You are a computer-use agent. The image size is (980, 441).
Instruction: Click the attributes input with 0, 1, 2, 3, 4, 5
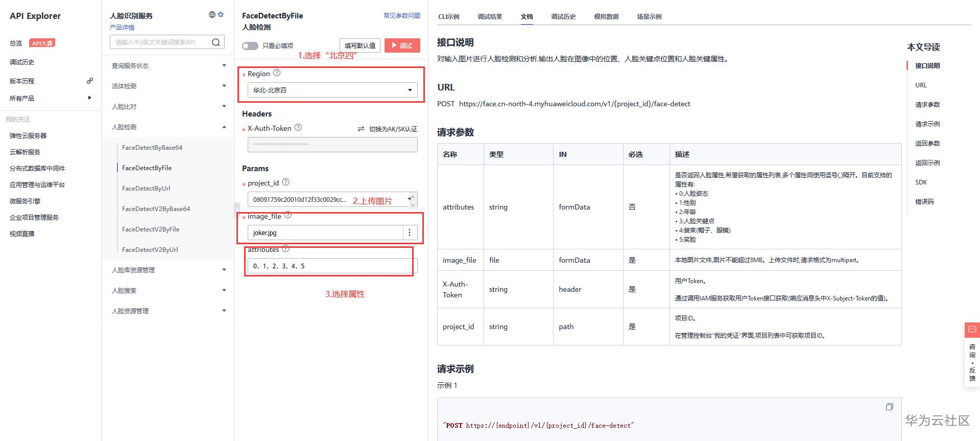point(332,266)
